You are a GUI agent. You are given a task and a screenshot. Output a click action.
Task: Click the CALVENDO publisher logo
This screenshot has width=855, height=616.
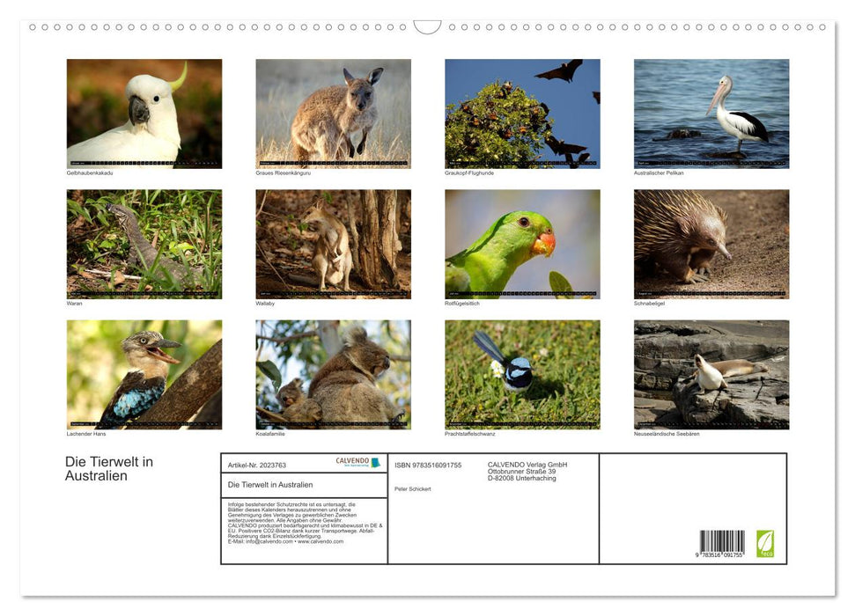[360, 463]
